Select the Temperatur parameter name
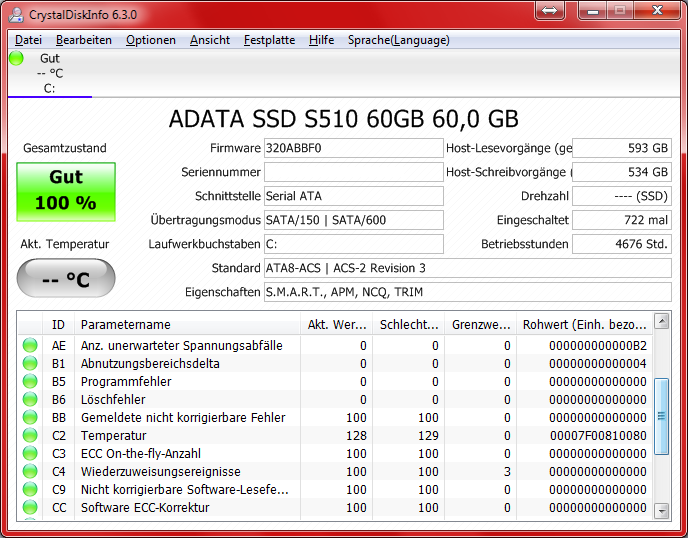Screen dimensions: 692x545 (x=113, y=436)
